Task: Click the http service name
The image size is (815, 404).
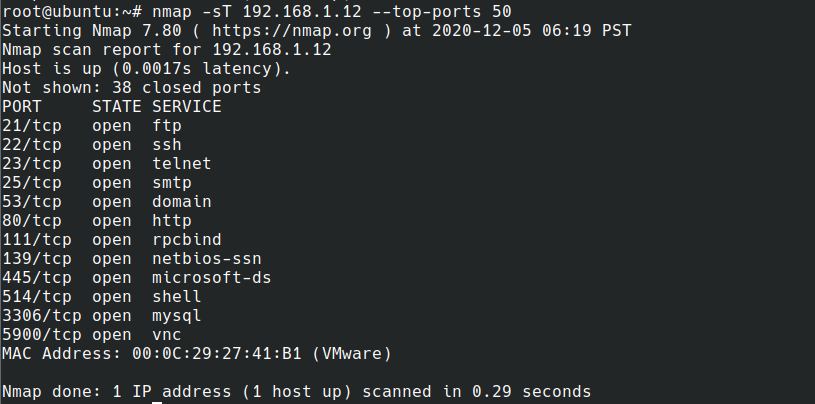Action: coord(171,221)
